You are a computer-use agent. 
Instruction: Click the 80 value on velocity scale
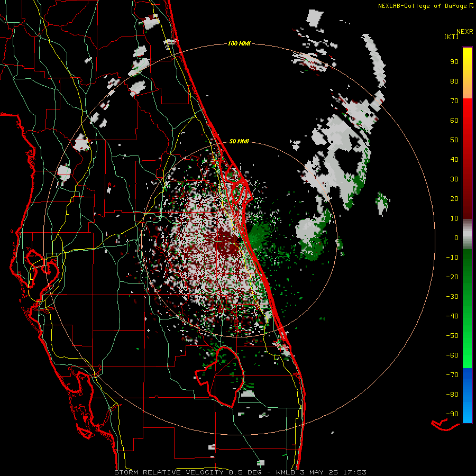(454, 81)
